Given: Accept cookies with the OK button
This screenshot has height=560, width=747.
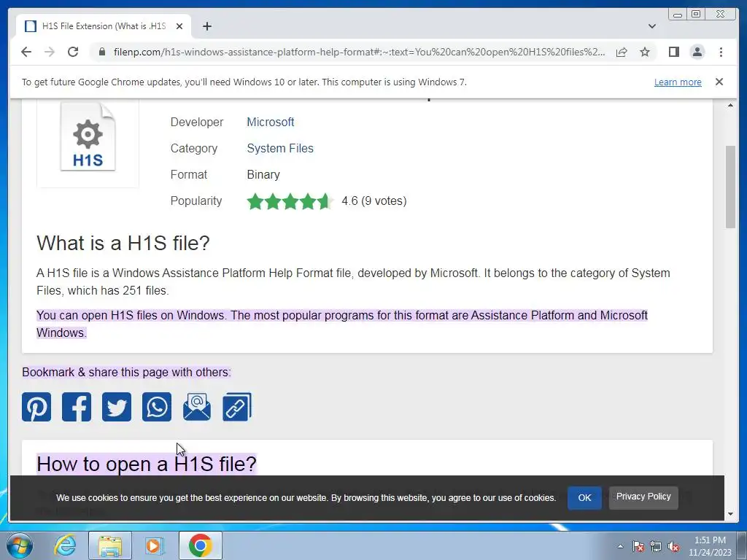Looking at the screenshot, I should click(584, 497).
